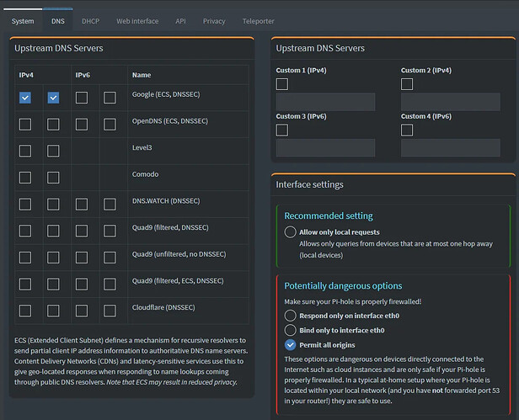Image resolution: width=519 pixels, height=420 pixels.
Task: Select Bind only to interface eth0
Action: coord(291,330)
